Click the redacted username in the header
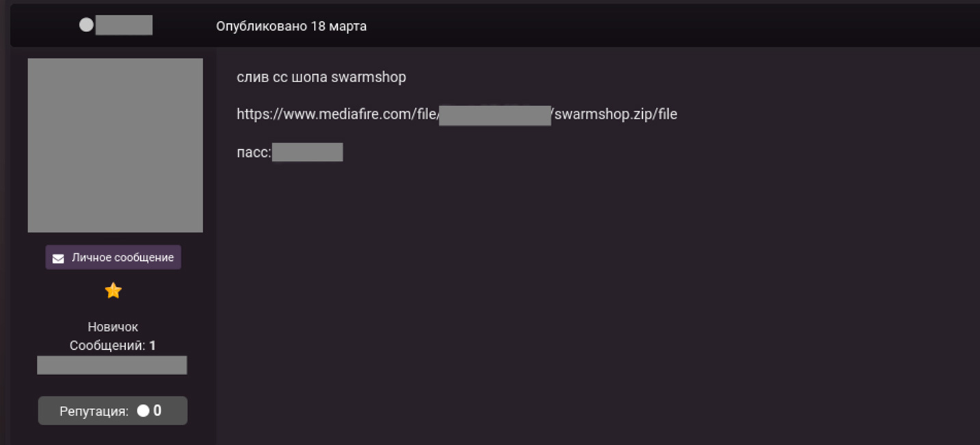The height and width of the screenshot is (445, 980). [124, 25]
